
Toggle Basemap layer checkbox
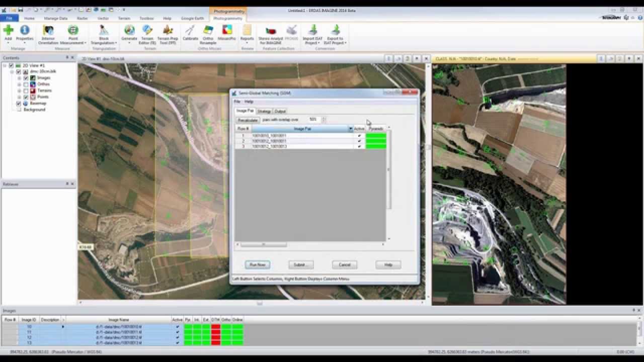pyautogui.click(x=19, y=103)
